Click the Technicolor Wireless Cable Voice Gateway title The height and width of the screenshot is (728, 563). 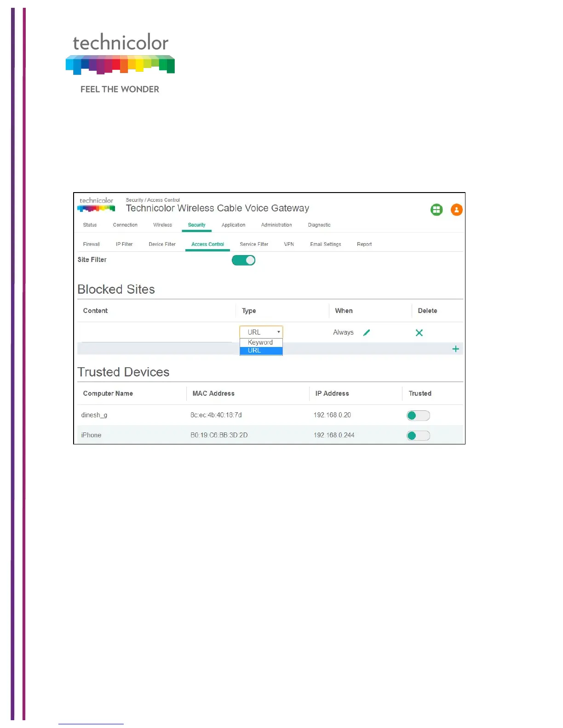tap(218, 208)
